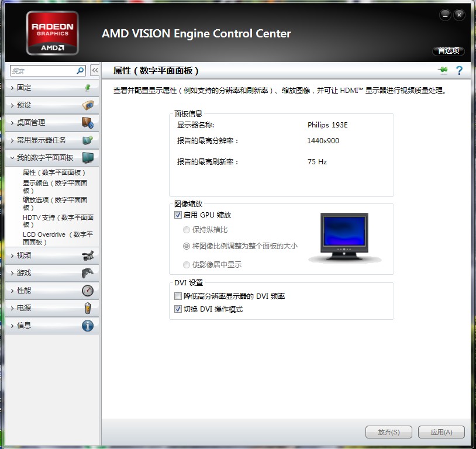Open 显示颜色（数字平面面板）sidebar item

55,186
